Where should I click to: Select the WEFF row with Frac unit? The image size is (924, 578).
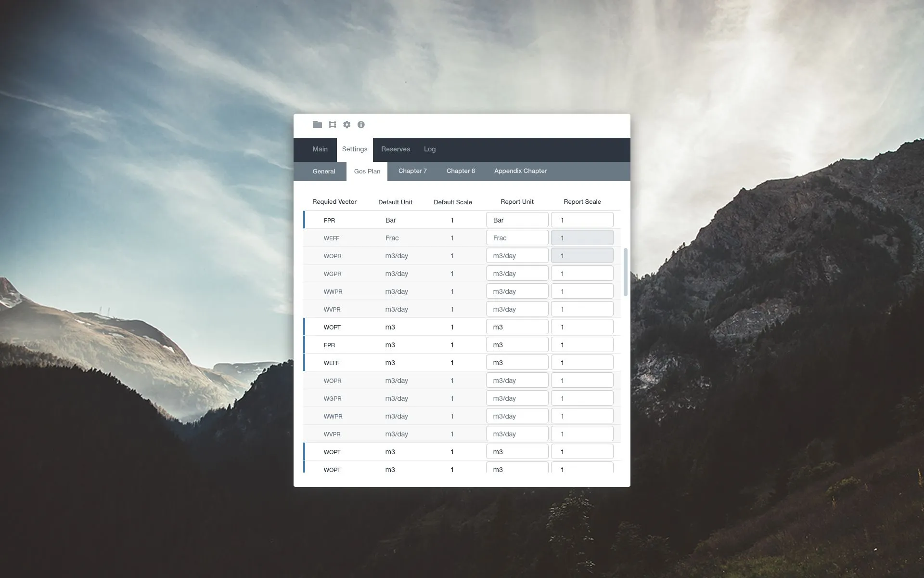click(x=462, y=237)
